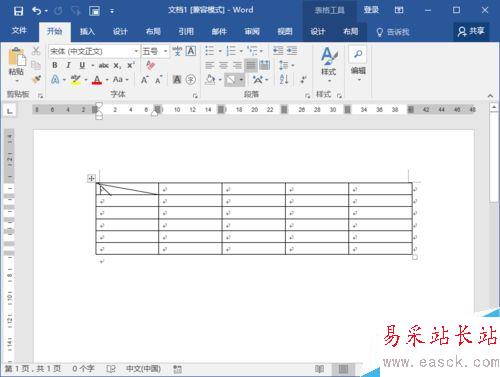The image size is (500, 377).
Task: Click the first table cell with diagonal line
Action: point(127,189)
